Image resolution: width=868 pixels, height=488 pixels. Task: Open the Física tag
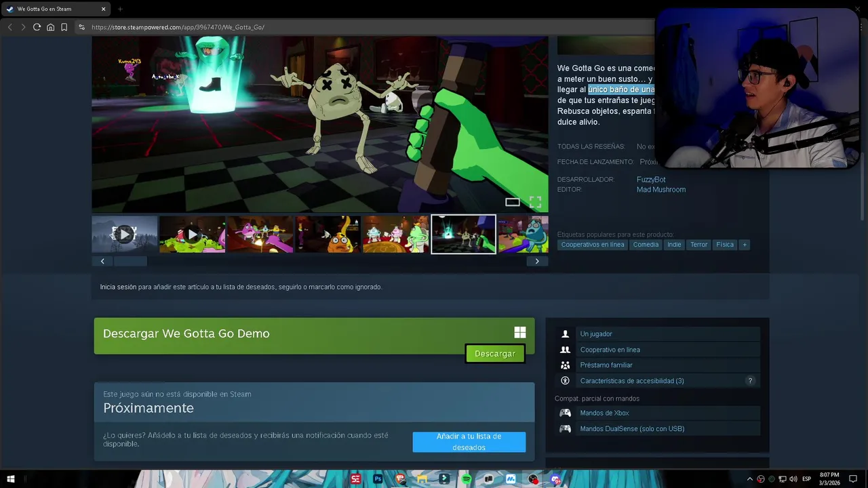(725, 245)
